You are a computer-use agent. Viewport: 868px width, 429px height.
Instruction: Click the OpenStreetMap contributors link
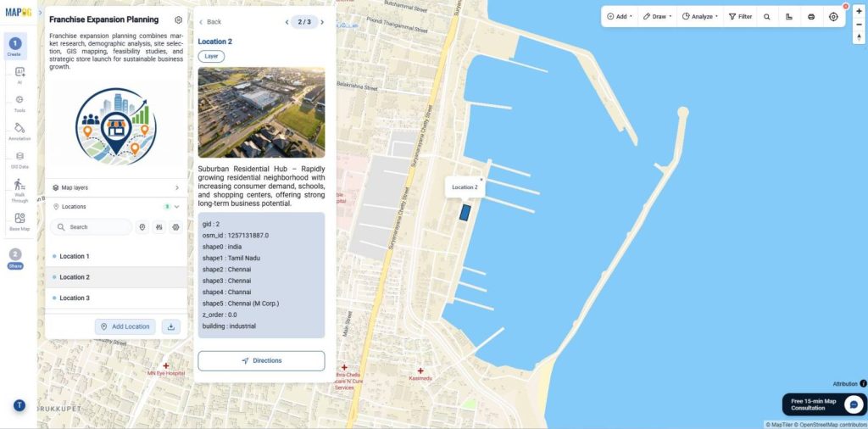pos(832,425)
